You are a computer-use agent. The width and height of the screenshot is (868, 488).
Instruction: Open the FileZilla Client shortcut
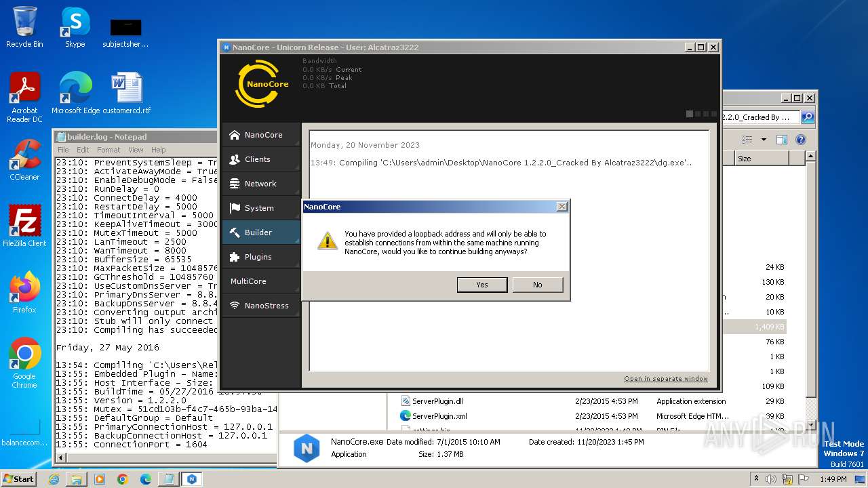(x=24, y=226)
